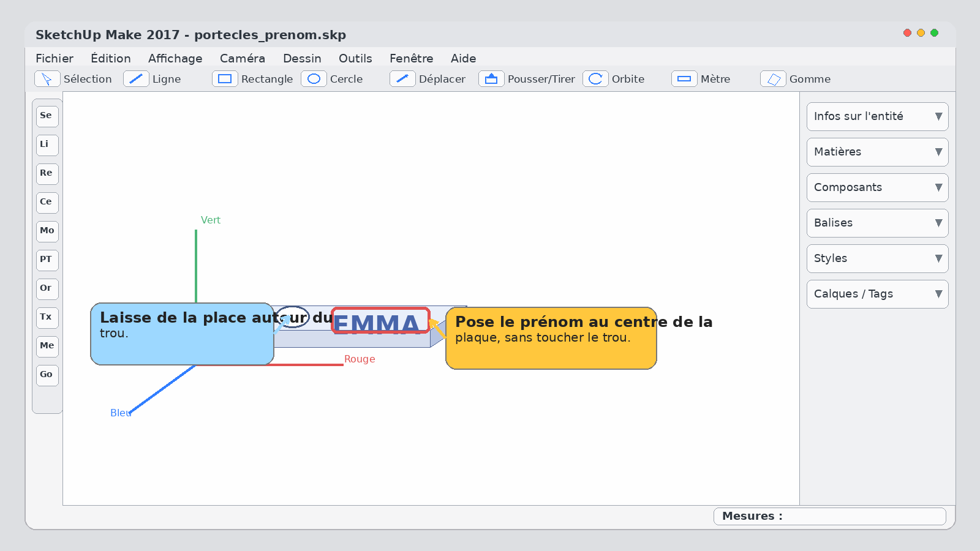Screen dimensions: 980x551
Task: Expand the Infos sur l'entité panel
Action: 877,116
